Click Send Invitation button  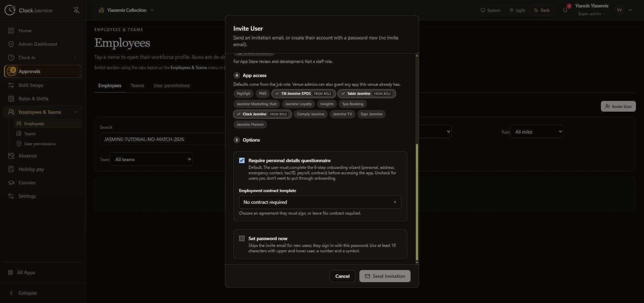385,276
